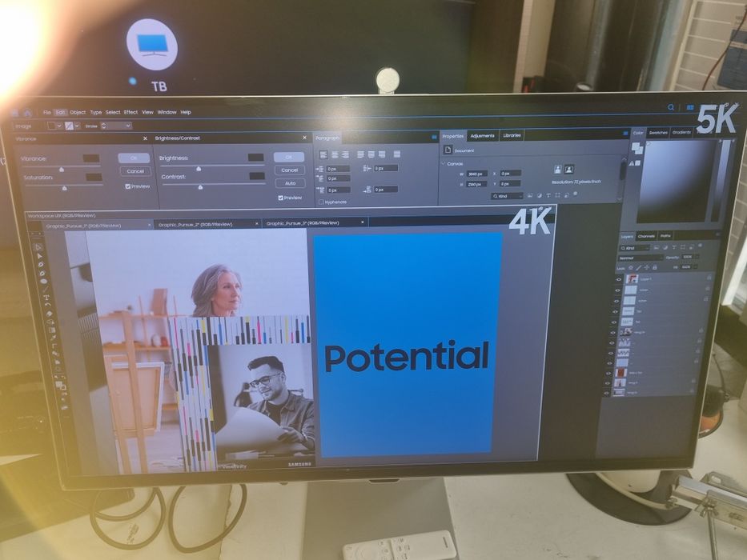Screen dimensions: 747x560
Task: Open the Edit menu
Action: tap(60, 112)
